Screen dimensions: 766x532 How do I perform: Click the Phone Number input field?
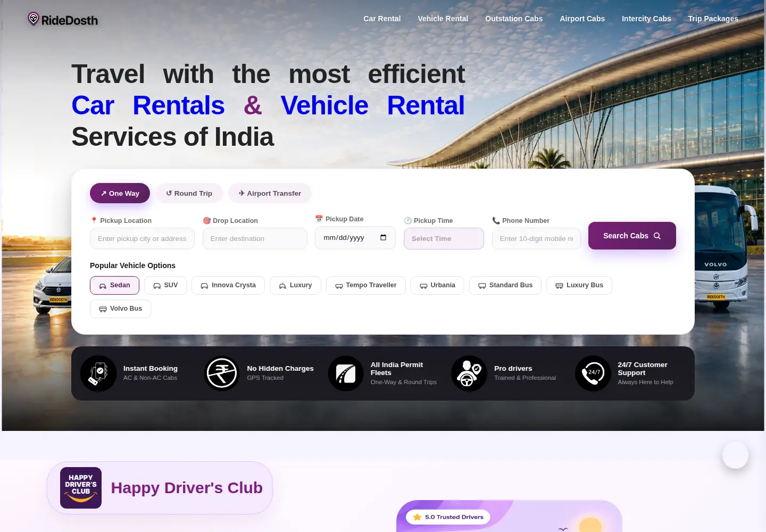coord(536,238)
